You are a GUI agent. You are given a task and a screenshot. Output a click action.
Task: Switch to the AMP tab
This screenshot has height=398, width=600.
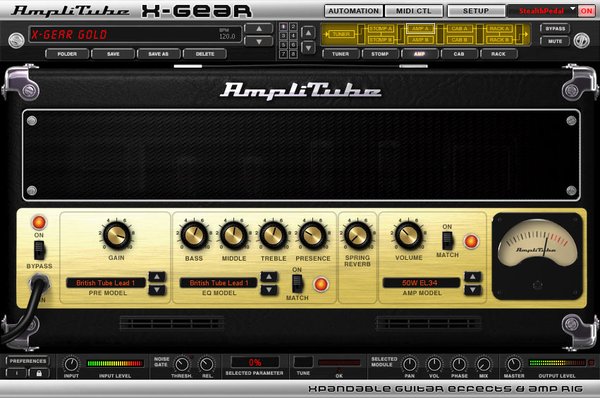(420, 54)
